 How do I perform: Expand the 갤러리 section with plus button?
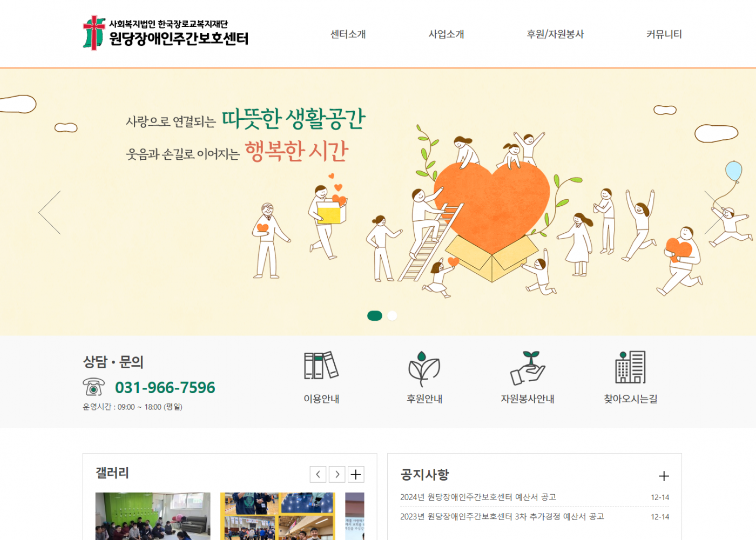coord(356,474)
